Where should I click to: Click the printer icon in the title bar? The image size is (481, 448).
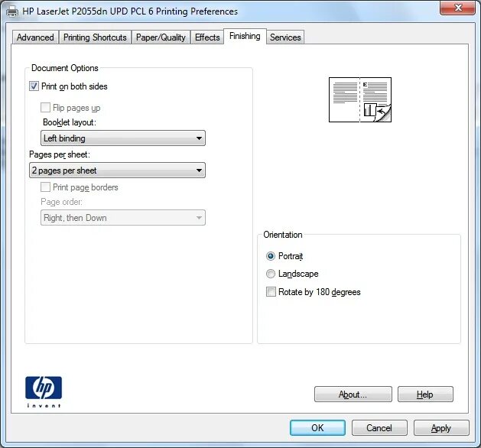12,11
